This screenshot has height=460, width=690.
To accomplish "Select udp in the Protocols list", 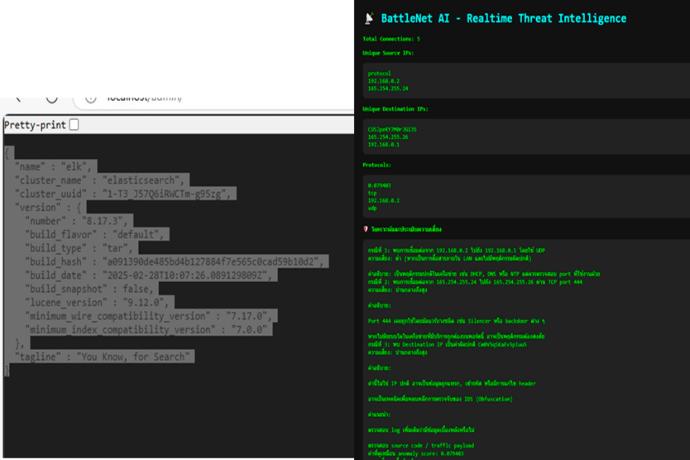I will pos(371,208).
